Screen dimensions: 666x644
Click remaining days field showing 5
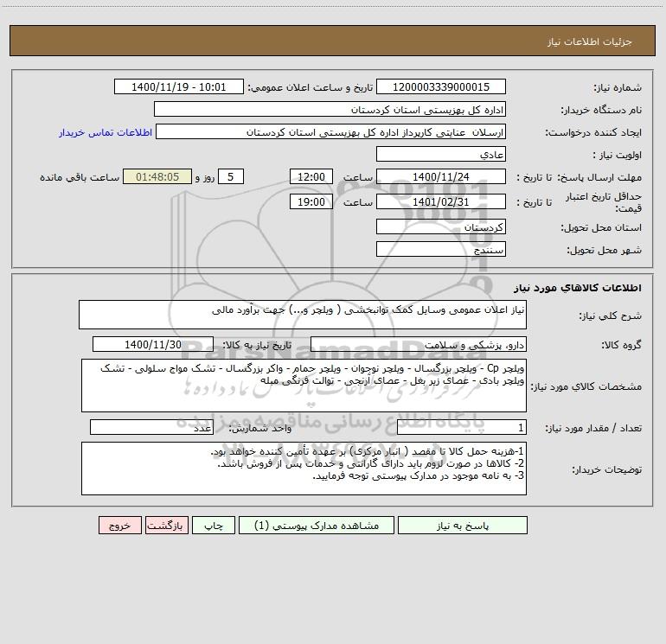click(231, 176)
